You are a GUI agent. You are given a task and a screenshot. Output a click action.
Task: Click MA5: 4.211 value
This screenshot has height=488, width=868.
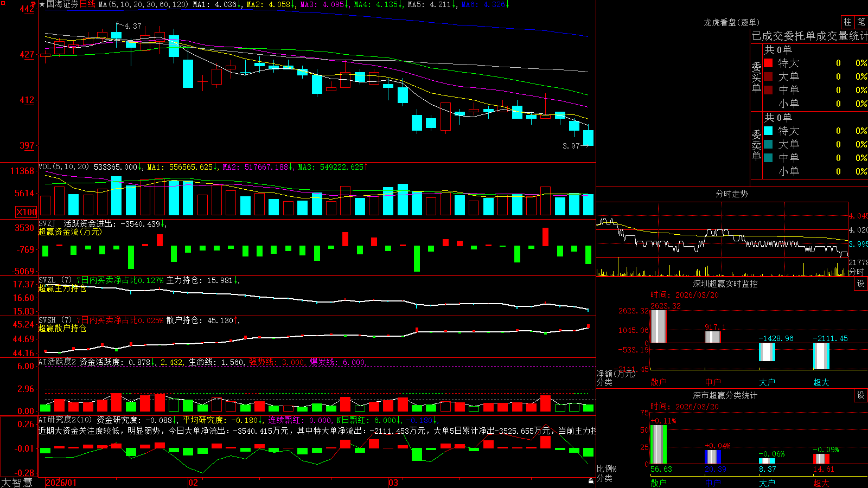point(432,4)
